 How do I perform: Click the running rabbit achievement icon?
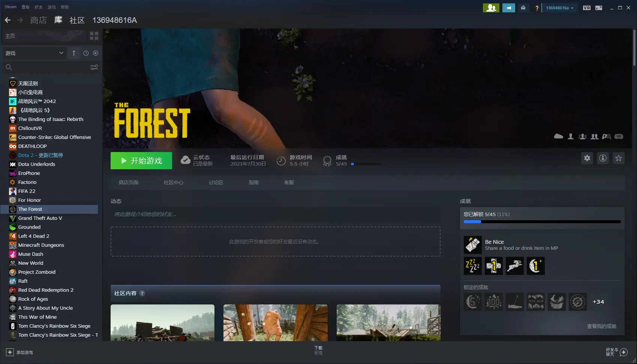[514, 266]
